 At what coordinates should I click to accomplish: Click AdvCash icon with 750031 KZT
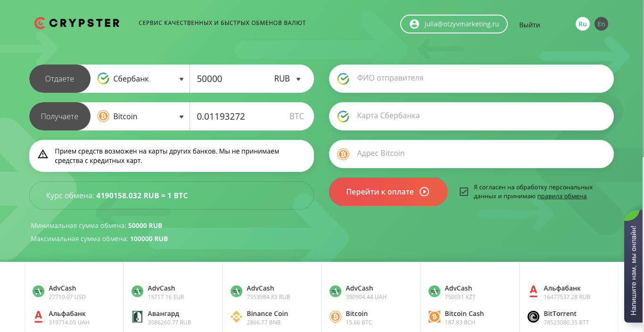click(434, 292)
